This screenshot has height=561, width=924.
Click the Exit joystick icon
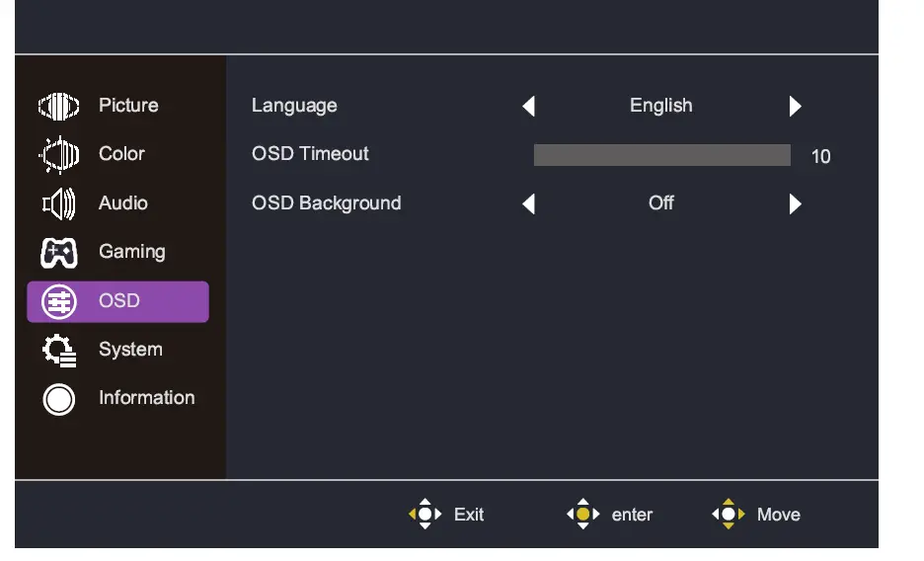point(424,514)
